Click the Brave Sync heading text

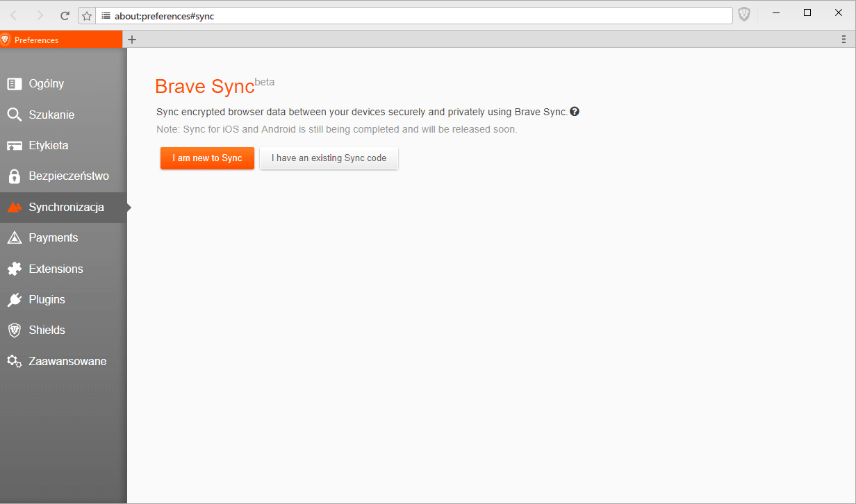point(205,87)
